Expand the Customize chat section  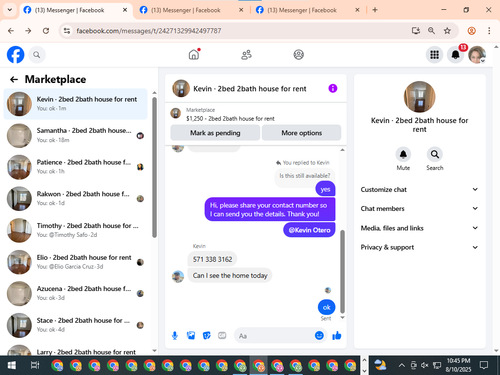tap(419, 189)
